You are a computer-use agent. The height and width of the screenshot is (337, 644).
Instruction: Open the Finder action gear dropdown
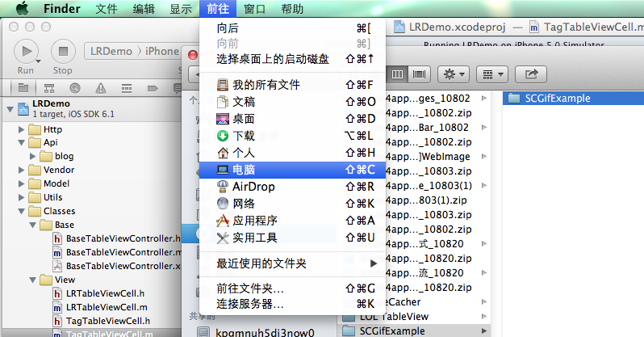pyautogui.click(x=454, y=74)
